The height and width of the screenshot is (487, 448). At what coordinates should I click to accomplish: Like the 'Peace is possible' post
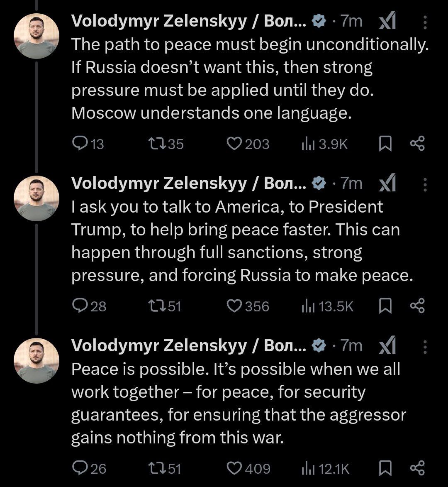pyautogui.click(x=235, y=468)
